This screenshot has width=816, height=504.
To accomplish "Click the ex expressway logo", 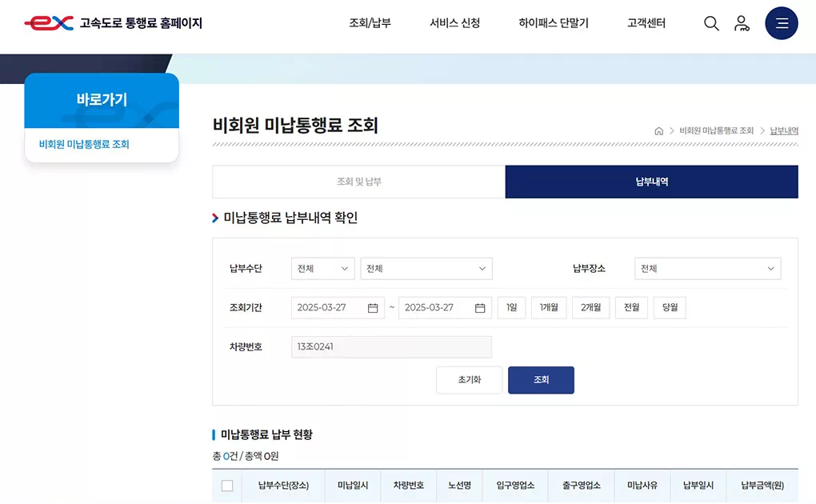I will pyautogui.click(x=48, y=23).
